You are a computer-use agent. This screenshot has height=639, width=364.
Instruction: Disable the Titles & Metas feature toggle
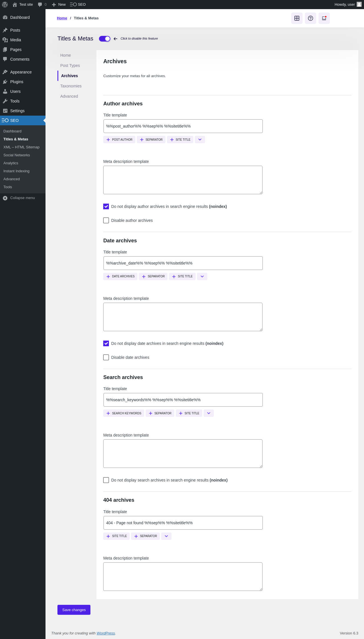(104, 39)
